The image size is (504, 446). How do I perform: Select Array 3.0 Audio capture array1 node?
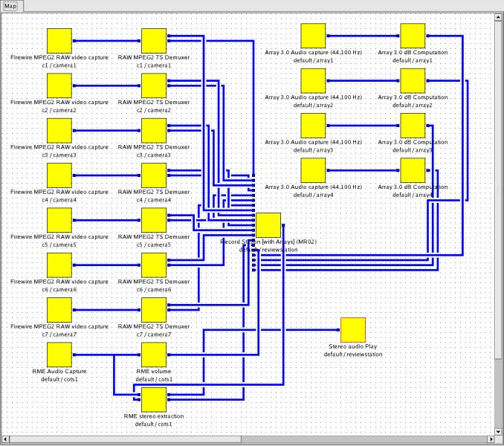(314, 36)
